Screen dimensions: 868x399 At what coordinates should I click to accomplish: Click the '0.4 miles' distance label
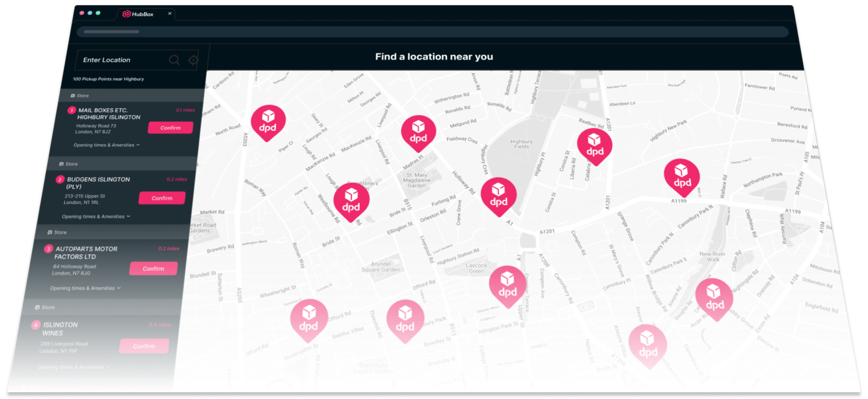coord(160,325)
